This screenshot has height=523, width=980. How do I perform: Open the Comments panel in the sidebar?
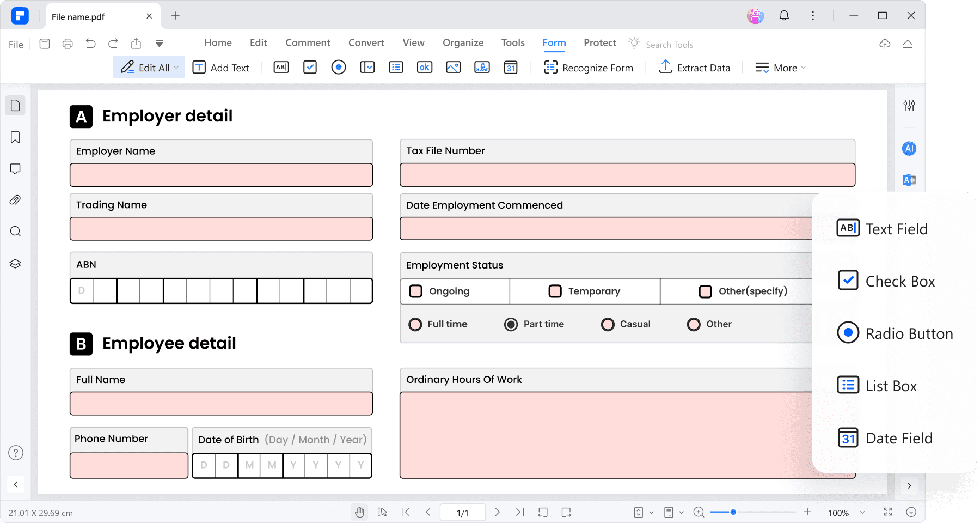[x=15, y=169]
